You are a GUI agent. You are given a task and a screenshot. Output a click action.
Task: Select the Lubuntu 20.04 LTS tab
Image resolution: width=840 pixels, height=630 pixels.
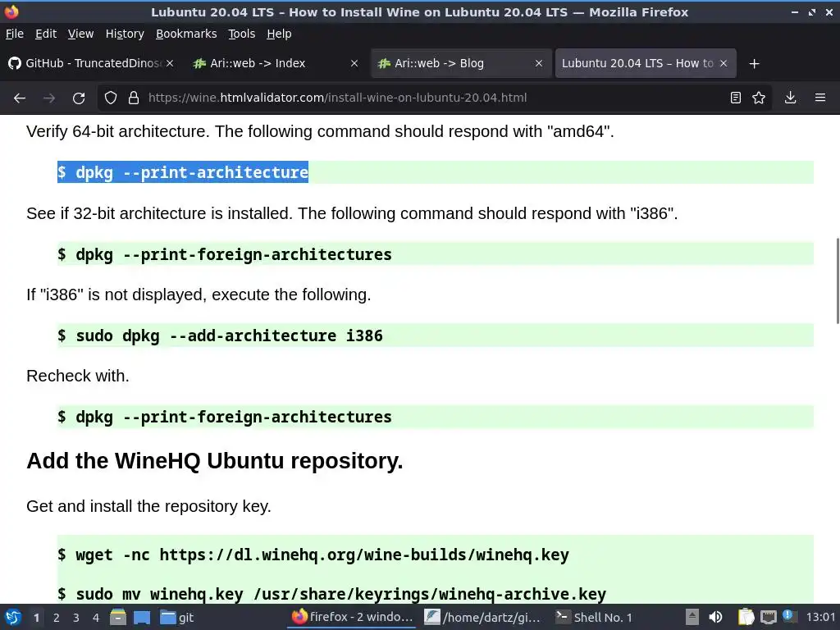645,63
